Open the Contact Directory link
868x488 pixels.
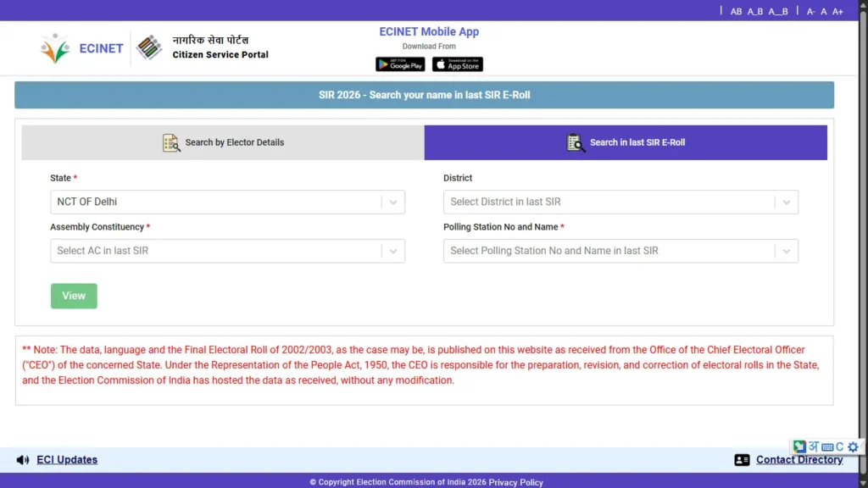click(799, 460)
